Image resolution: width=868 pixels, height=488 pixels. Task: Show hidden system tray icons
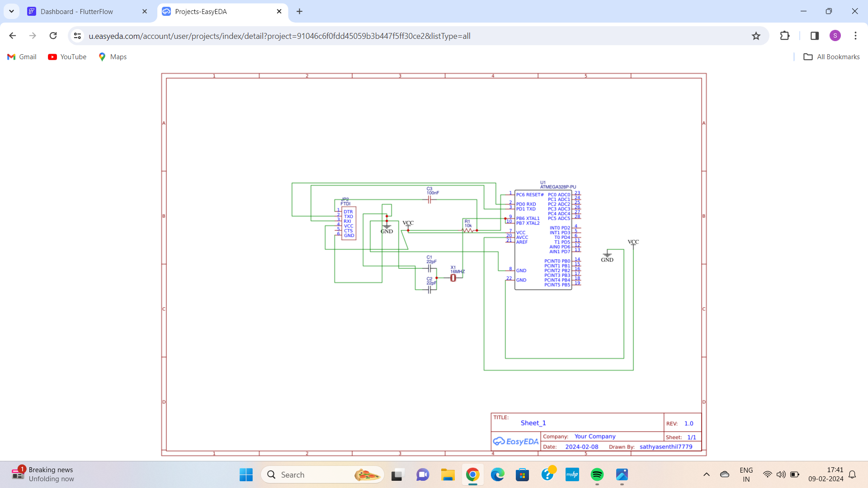pos(706,474)
